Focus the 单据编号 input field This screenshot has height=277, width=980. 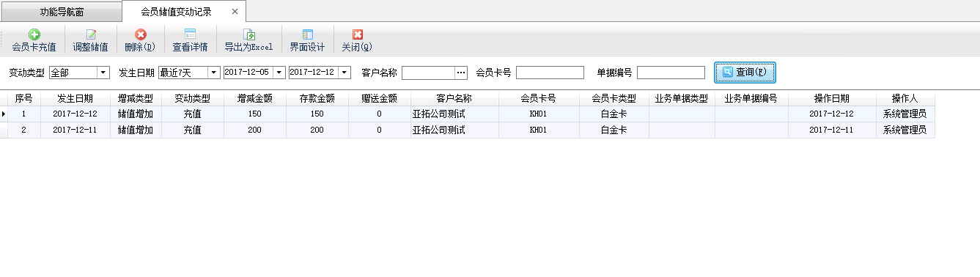coord(671,73)
